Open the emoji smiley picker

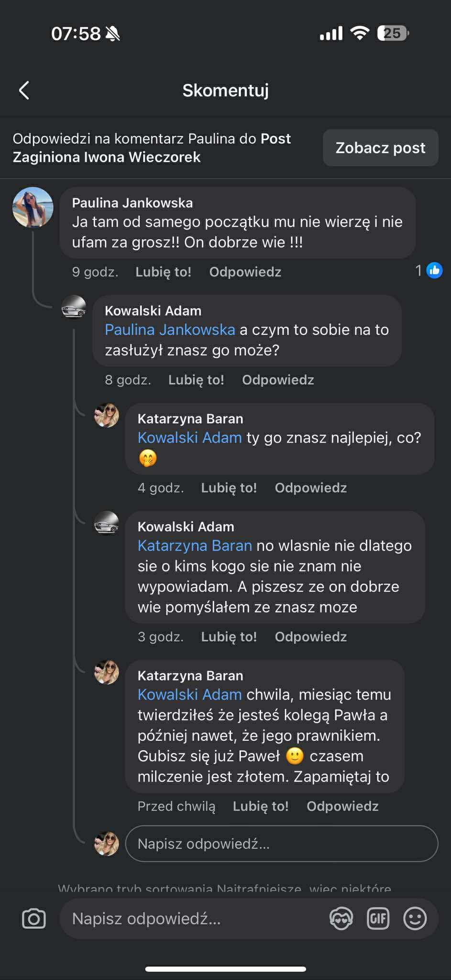point(415,918)
